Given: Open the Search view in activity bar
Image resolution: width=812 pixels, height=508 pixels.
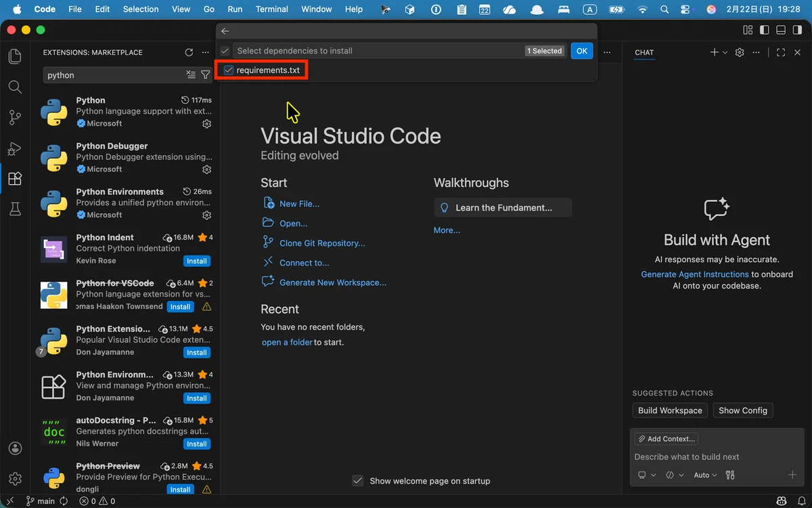Looking at the screenshot, I should point(15,87).
